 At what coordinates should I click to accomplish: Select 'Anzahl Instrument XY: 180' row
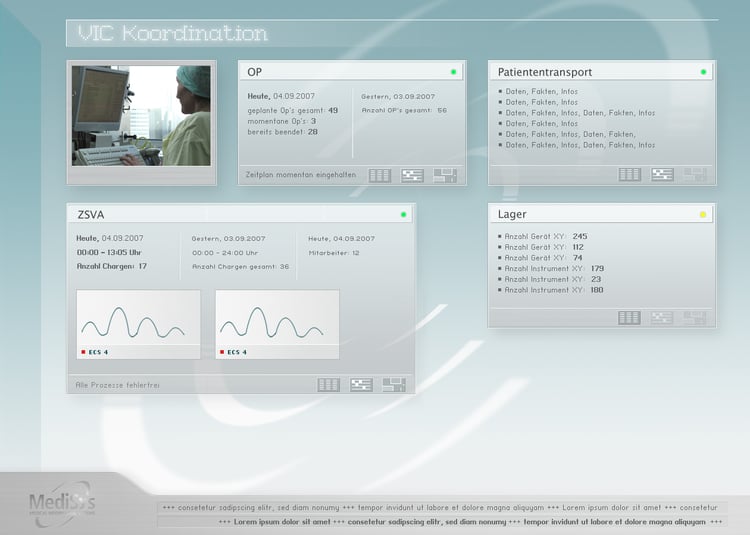[551, 290]
